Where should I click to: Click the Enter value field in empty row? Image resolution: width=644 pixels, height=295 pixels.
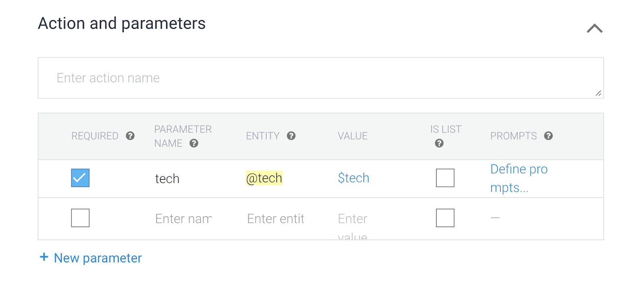(x=353, y=220)
